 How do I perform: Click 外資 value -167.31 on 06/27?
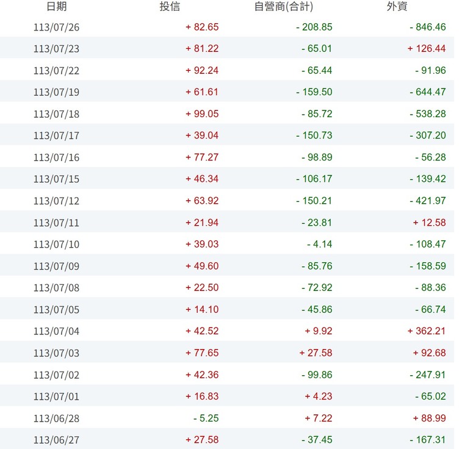click(x=428, y=440)
